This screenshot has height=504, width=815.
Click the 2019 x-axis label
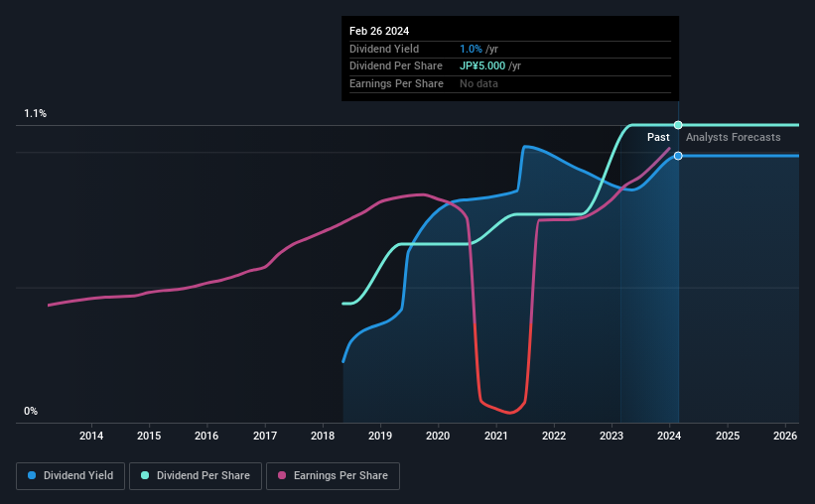(380, 436)
